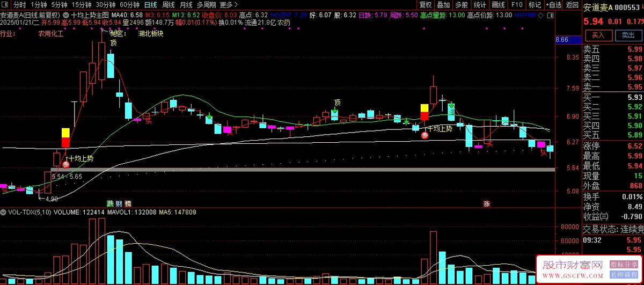
Task: Open the 画线 drawing tools
Action: pos(498,5)
